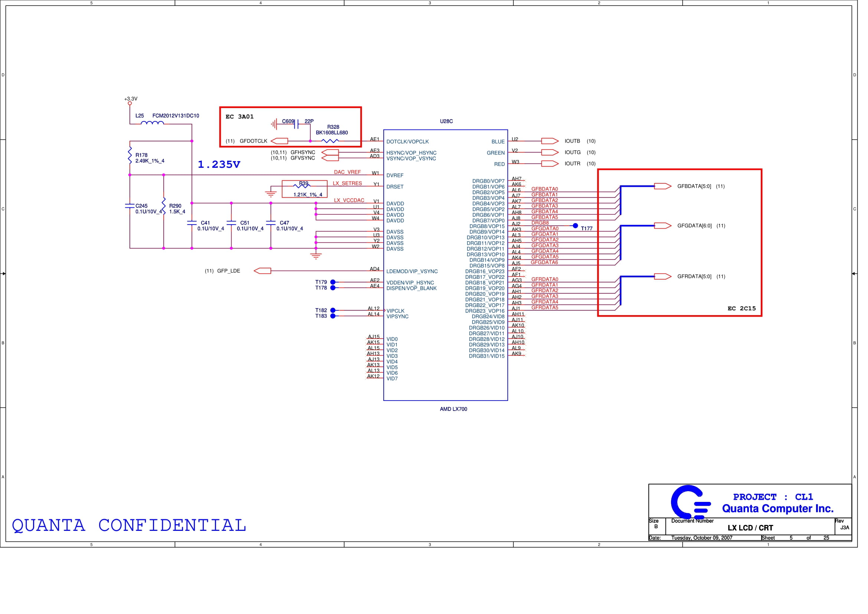Select the DRGB8 net label

tap(540, 223)
